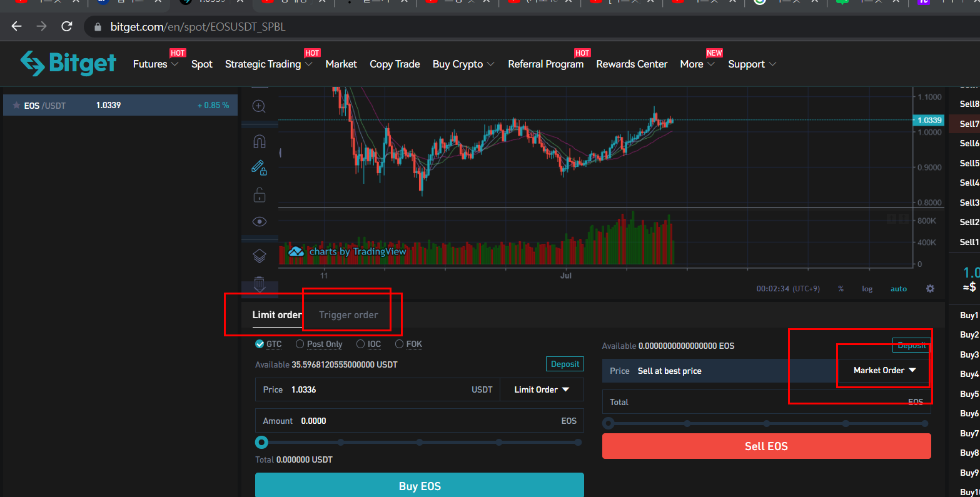Viewport: 980px width, 497px height.
Task: Click the 1.0339 current price label on chart
Action: [x=929, y=120]
